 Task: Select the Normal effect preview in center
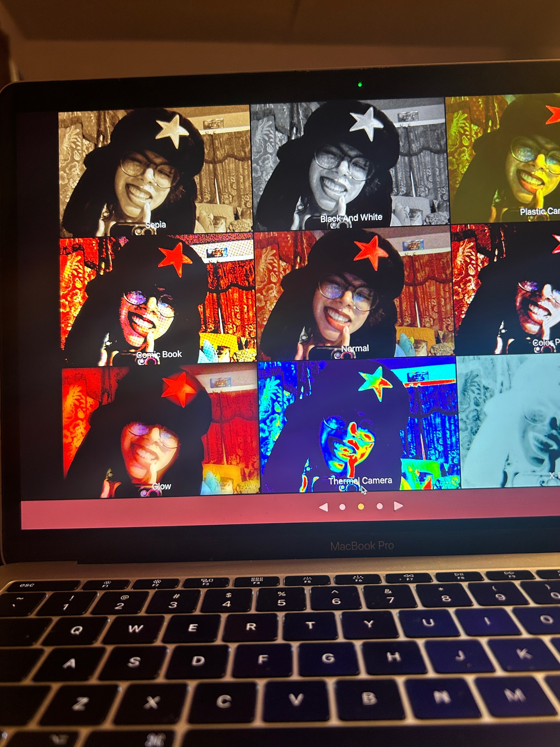tap(354, 292)
